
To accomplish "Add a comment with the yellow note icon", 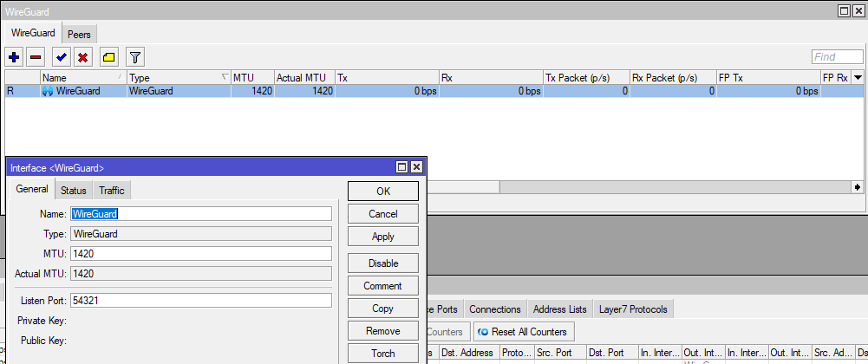I will 109,57.
